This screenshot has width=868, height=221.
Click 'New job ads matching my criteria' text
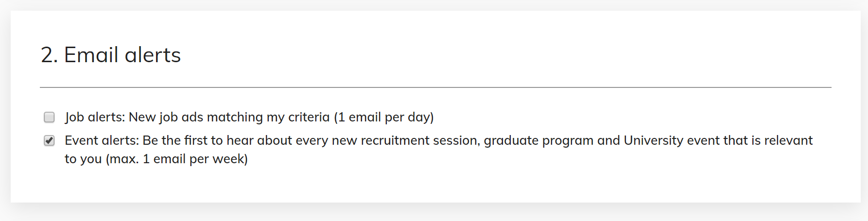[229, 117]
